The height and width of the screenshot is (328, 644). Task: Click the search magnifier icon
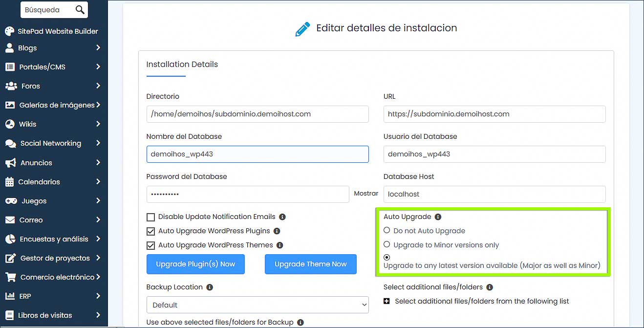pyautogui.click(x=79, y=9)
